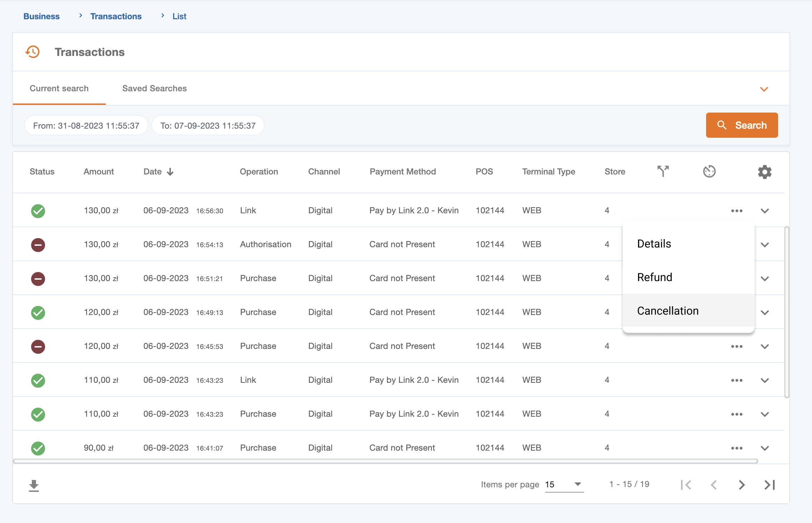Click the split-arrows column header icon
Viewport: 812px width, 523px height.
663,171
